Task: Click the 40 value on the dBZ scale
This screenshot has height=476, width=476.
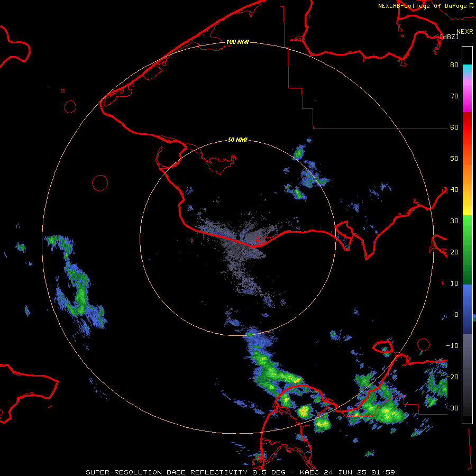Action: tap(454, 190)
